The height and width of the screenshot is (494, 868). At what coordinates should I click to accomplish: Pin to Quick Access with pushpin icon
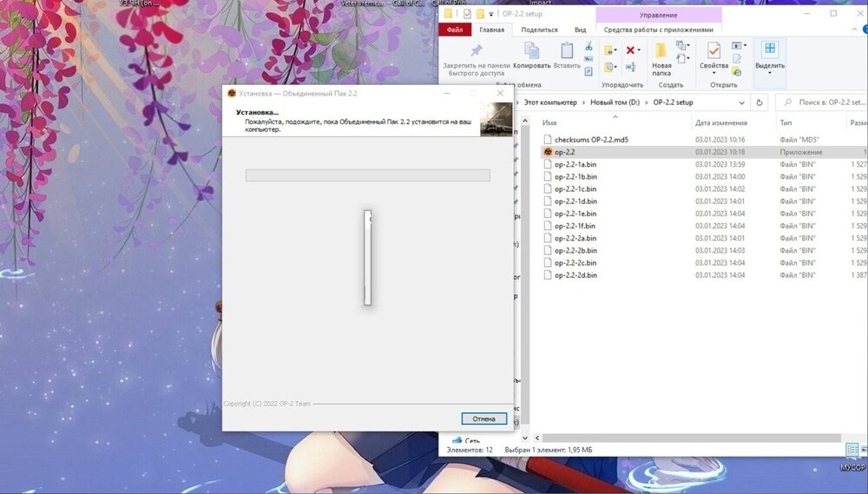pyautogui.click(x=476, y=51)
